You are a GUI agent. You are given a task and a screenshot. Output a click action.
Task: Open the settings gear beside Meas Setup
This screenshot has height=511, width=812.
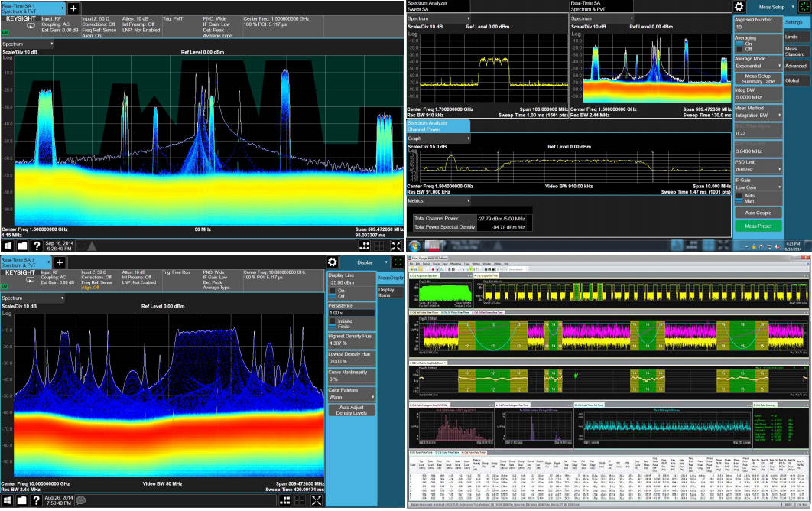[x=739, y=7]
